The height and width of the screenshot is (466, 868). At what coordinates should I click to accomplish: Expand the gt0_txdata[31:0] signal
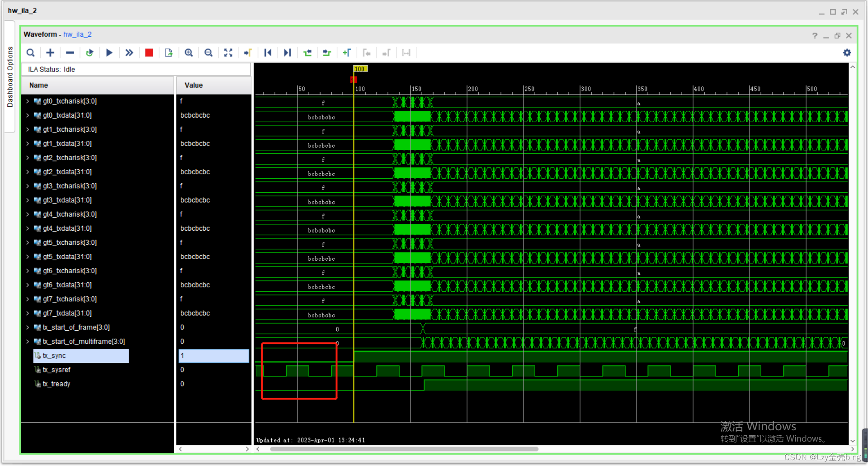pos(27,115)
